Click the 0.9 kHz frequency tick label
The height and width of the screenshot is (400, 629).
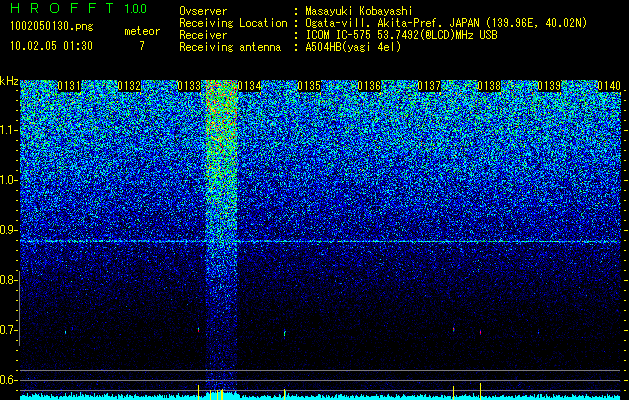[x=9, y=230]
